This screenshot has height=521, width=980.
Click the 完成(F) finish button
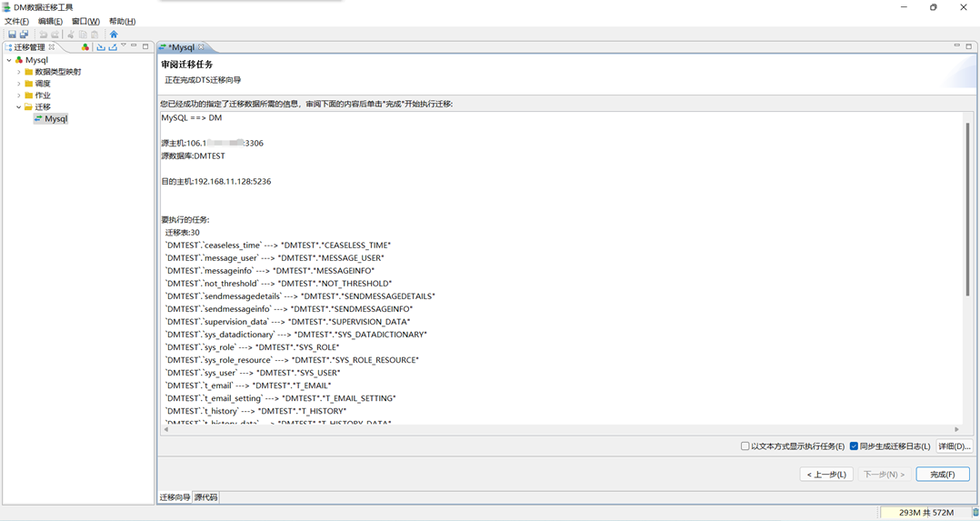tap(943, 474)
